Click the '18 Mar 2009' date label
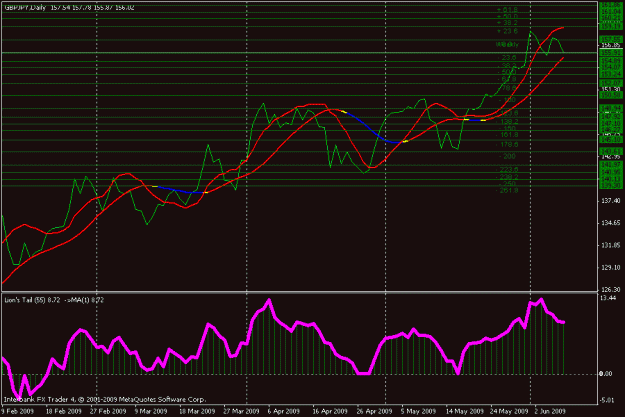The height and width of the screenshot is (417, 625). coord(197,411)
